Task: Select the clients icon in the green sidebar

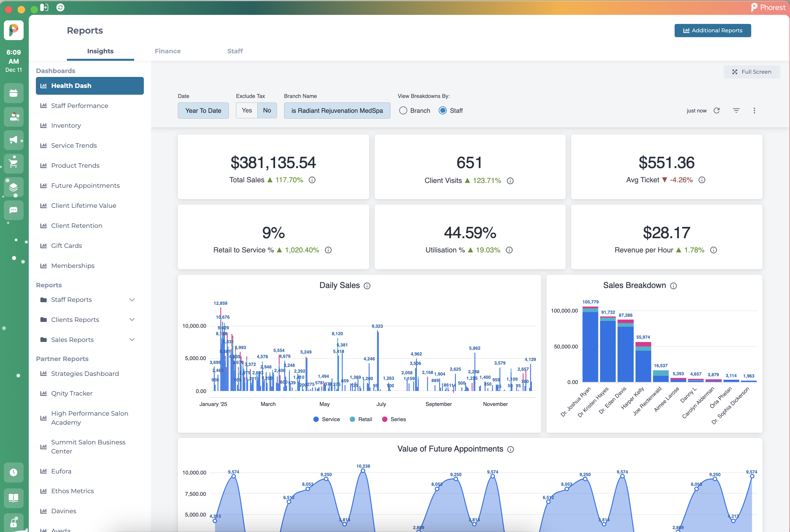Action: pyautogui.click(x=14, y=117)
